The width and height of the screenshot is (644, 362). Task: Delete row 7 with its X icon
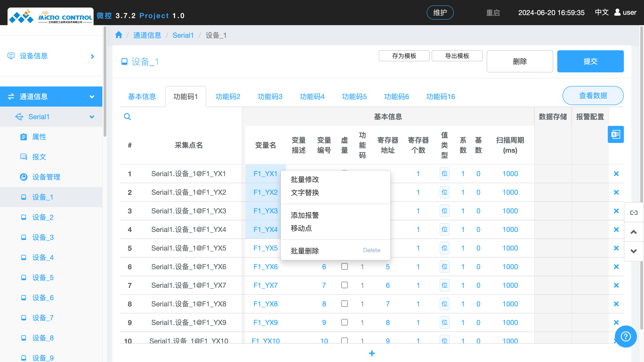pos(616,285)
